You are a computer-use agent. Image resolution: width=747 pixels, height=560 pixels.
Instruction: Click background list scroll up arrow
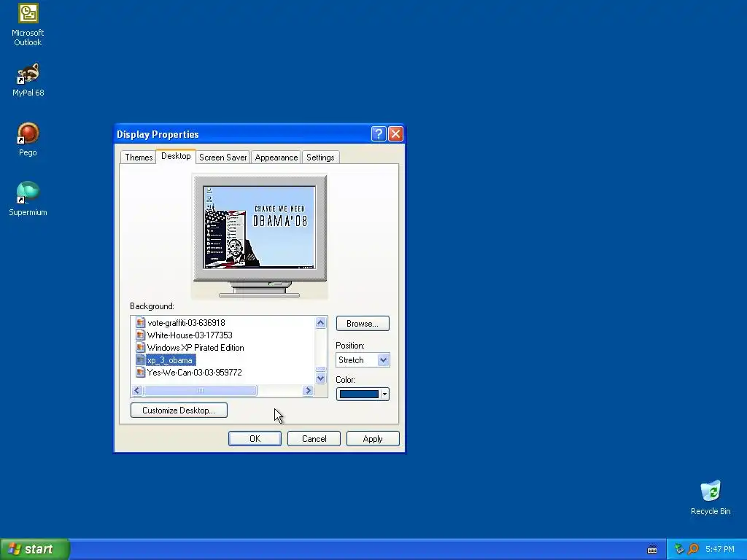(321, 323)
